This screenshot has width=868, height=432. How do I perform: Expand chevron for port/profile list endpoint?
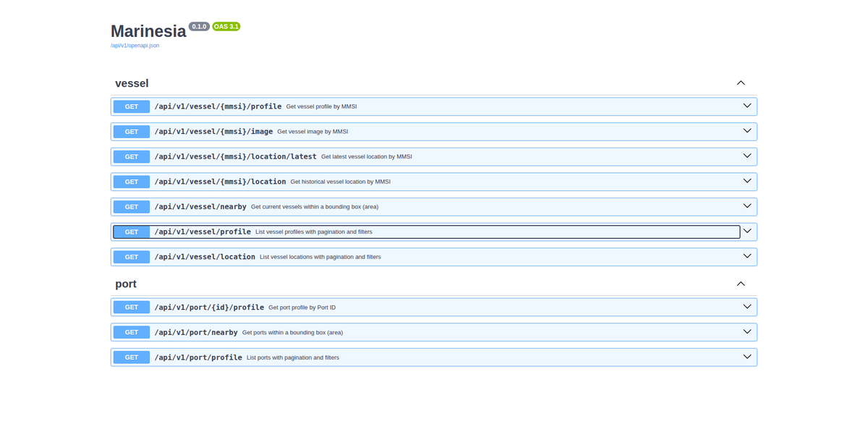click(x=747, y=357)
